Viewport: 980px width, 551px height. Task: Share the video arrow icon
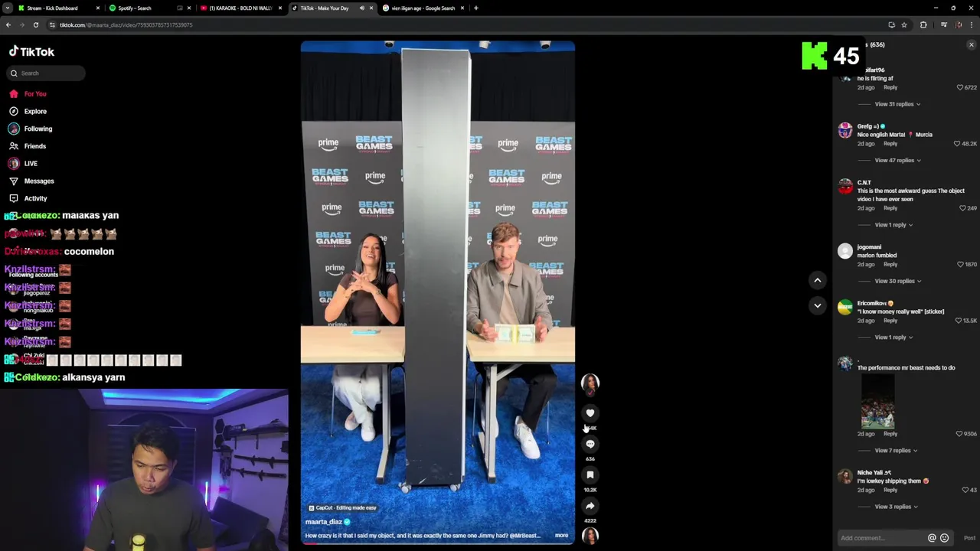click(590, 506)
